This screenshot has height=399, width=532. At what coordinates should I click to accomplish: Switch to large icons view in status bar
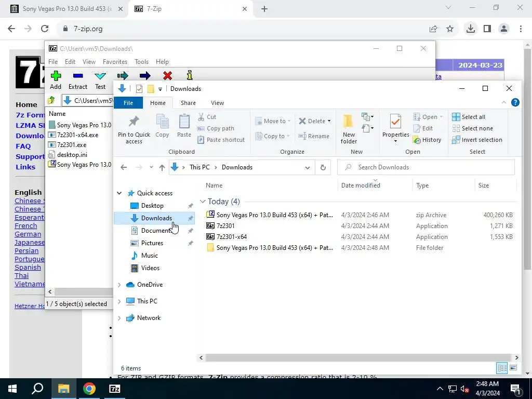pos(513,368)
